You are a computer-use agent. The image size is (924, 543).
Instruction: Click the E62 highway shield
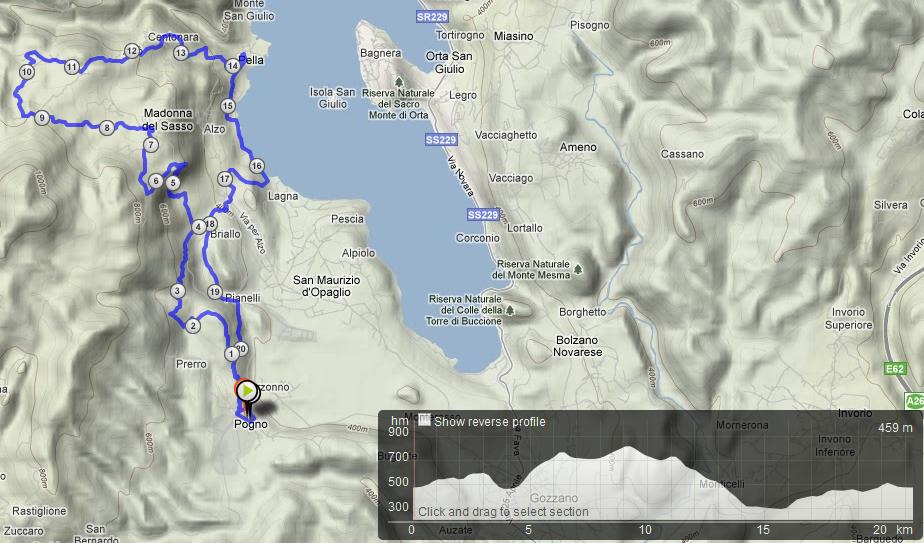click(x=895, y=369)
